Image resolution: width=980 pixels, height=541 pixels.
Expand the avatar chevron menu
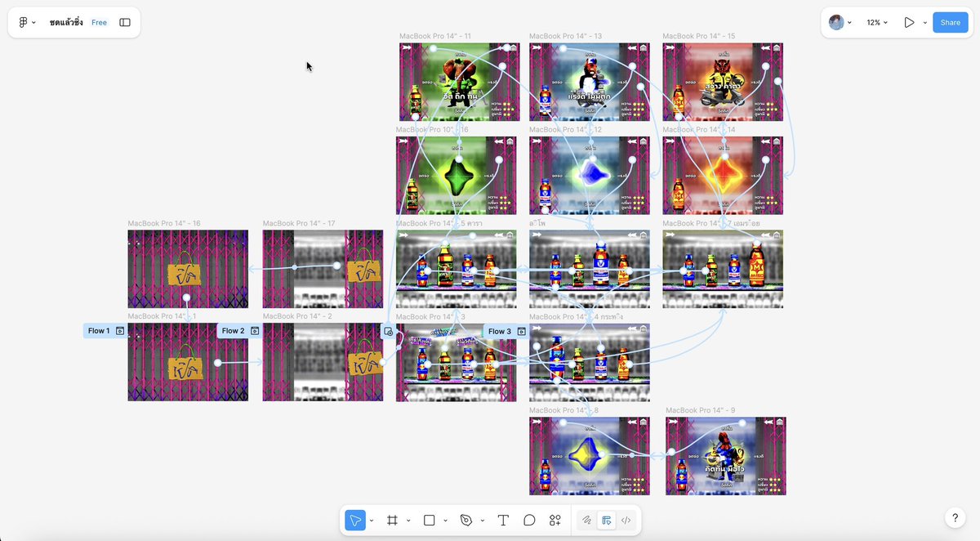click(x=849, y=23)
